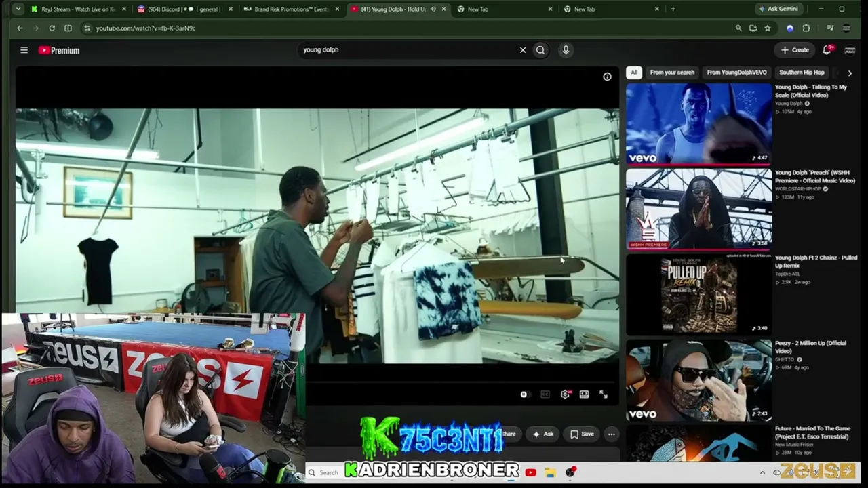Open 'Peezy - 2 Million Up' title
The width and height of the screenshot is (868, 488).
click(810, 347)
